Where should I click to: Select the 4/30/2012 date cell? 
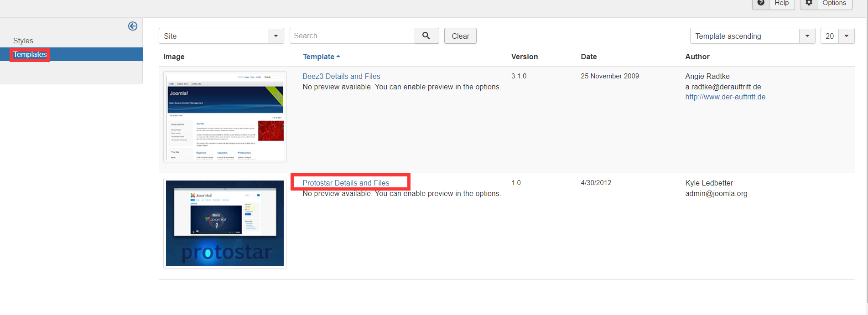click(596, 183)
